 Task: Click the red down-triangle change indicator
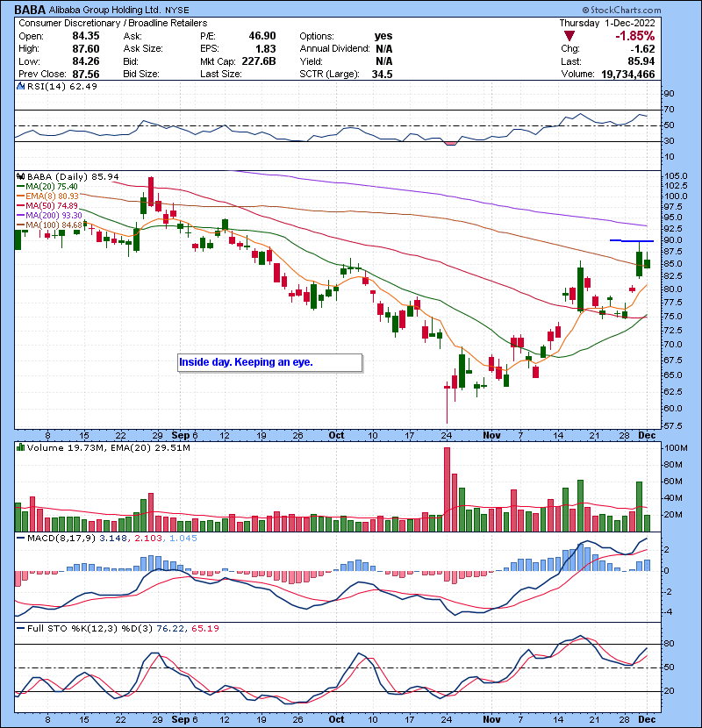pos(569,36)
